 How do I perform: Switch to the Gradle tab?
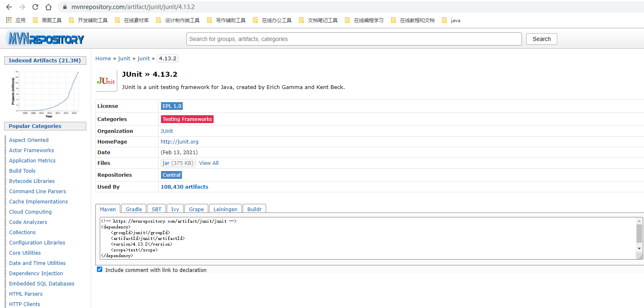coord(134,209)
